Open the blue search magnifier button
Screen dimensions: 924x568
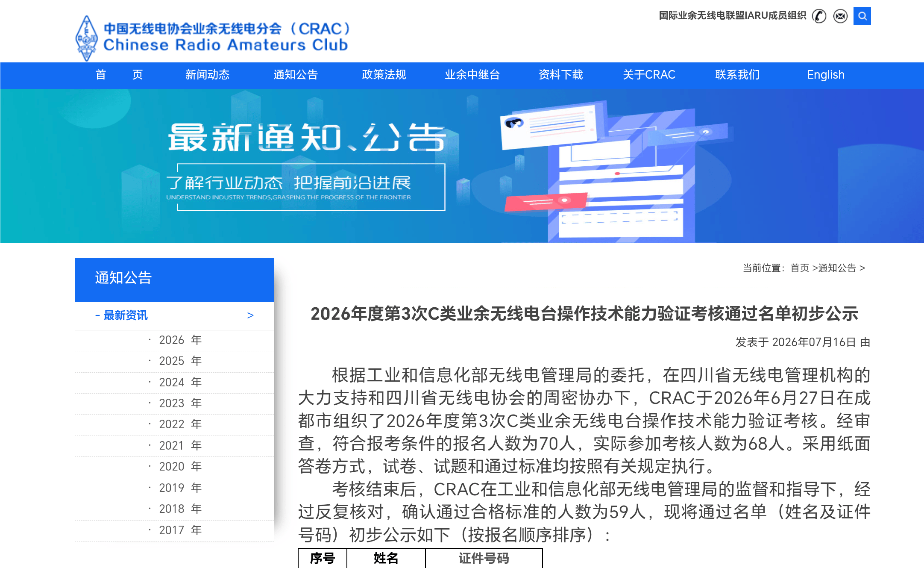862,16
